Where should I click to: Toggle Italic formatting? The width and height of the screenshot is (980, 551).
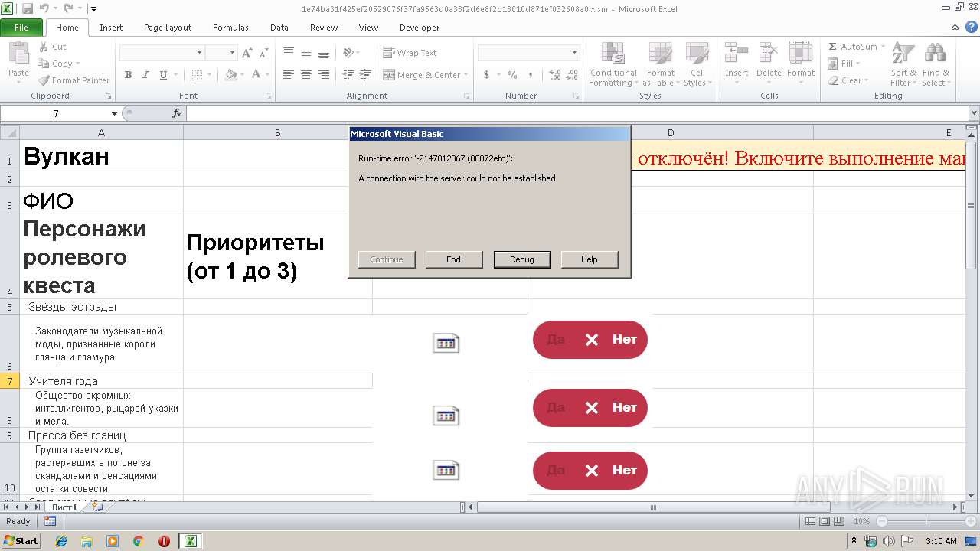point(145,75)
